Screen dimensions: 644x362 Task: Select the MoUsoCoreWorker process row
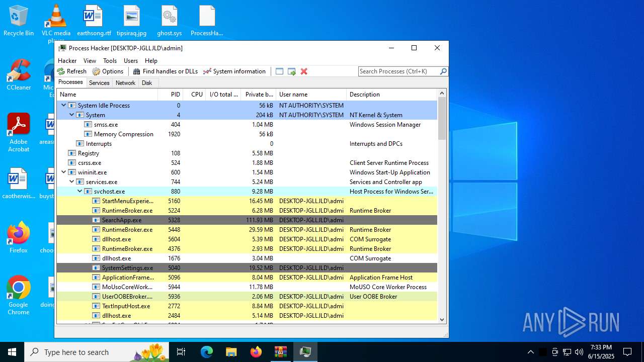247,287
